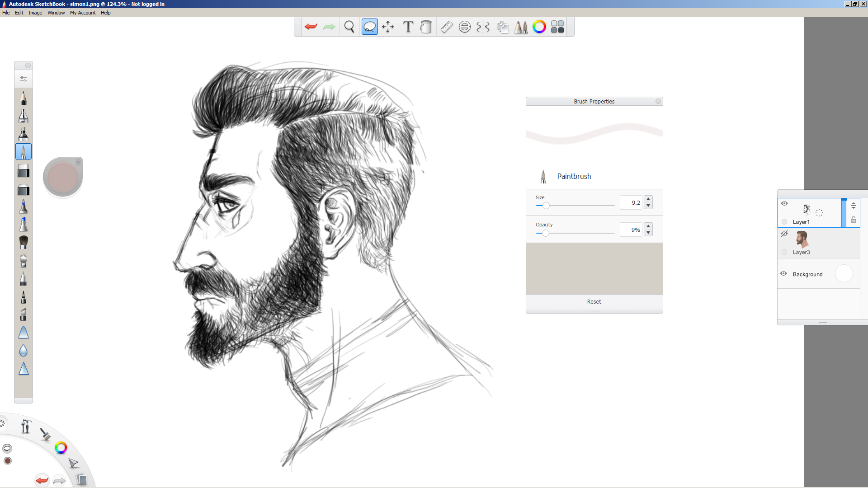Click the Background layer white color circle
Image resolution: width=868 pixels, height=488 pixels.
[x=844, y=273]
